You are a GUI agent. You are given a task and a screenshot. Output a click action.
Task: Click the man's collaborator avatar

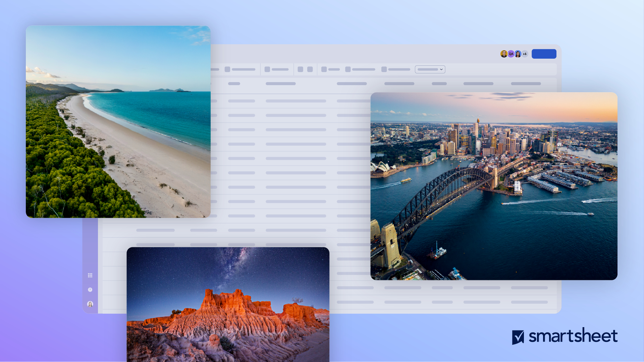pyautogui.click(x=503, y=54)
